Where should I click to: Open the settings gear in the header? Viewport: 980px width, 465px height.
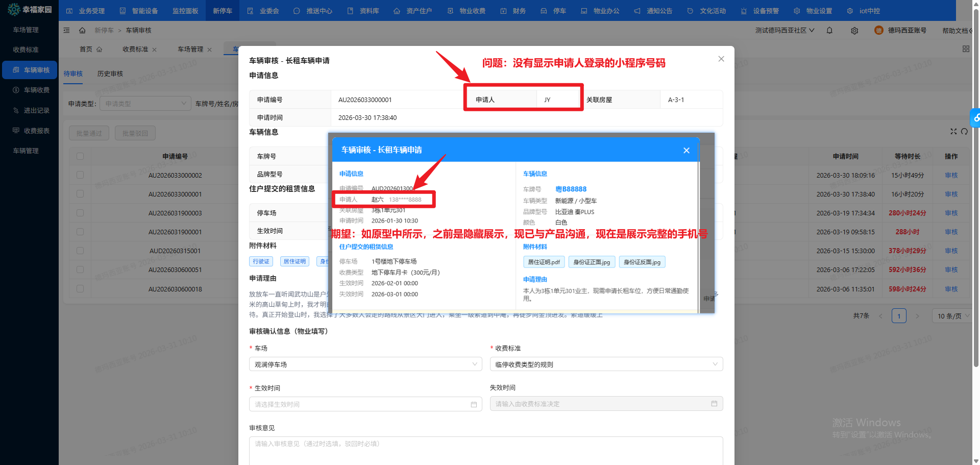854,30
